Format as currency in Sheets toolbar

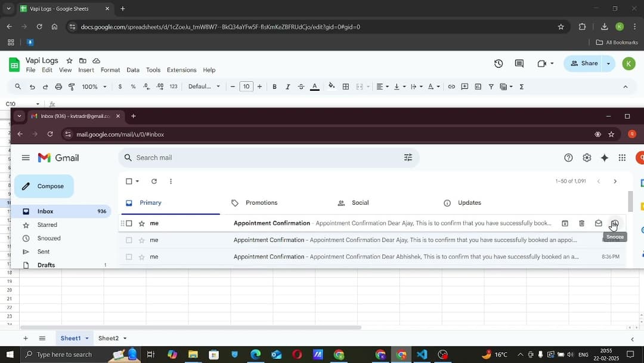pyautogui.click(x=120, y=87)
